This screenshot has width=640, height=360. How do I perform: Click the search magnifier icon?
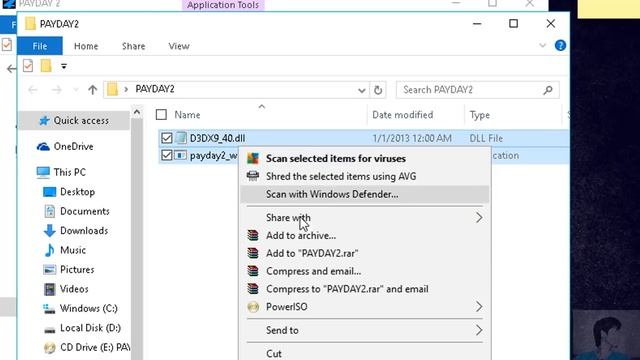tap(548, 90)
